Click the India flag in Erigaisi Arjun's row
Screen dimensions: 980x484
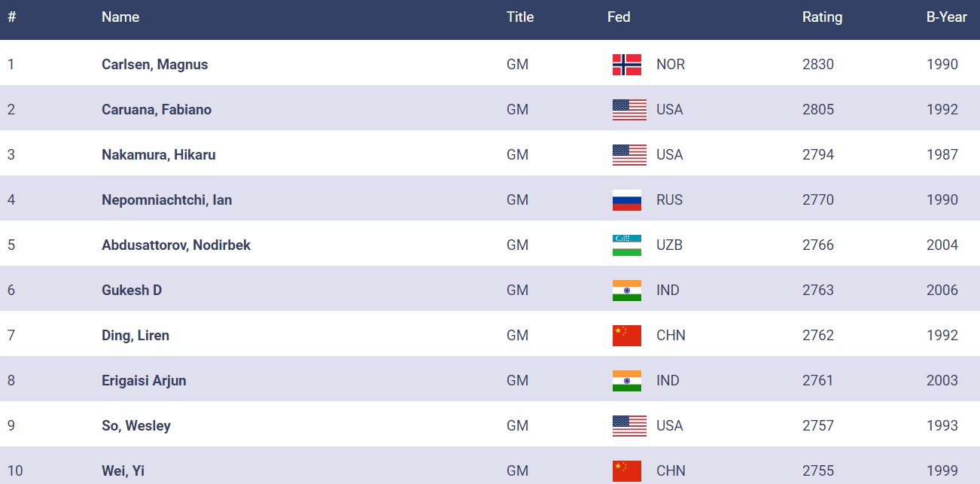click(x=626, y=381)
